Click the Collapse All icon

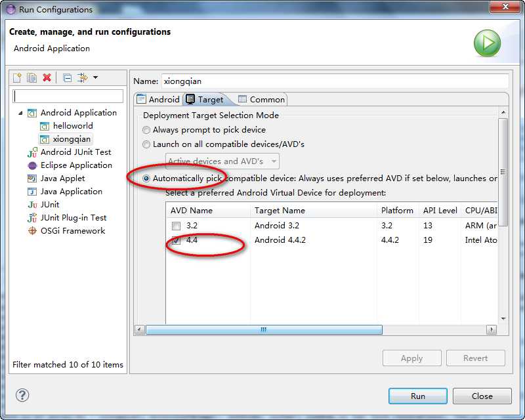click(67, 77)
